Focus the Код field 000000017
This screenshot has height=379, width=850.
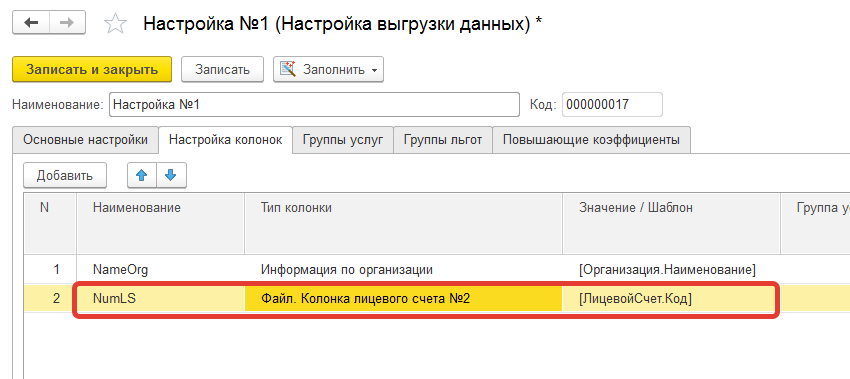click(612, 105)
